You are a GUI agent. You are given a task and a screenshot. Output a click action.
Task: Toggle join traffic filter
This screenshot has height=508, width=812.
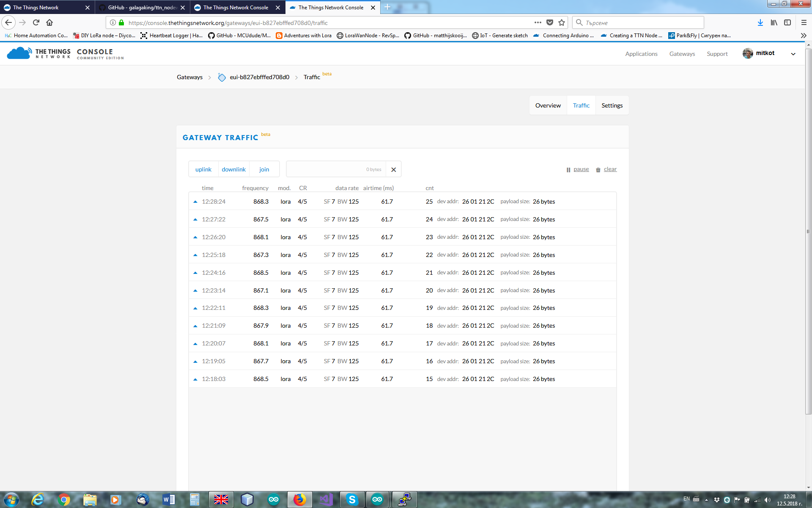click(x=264, y=169)
